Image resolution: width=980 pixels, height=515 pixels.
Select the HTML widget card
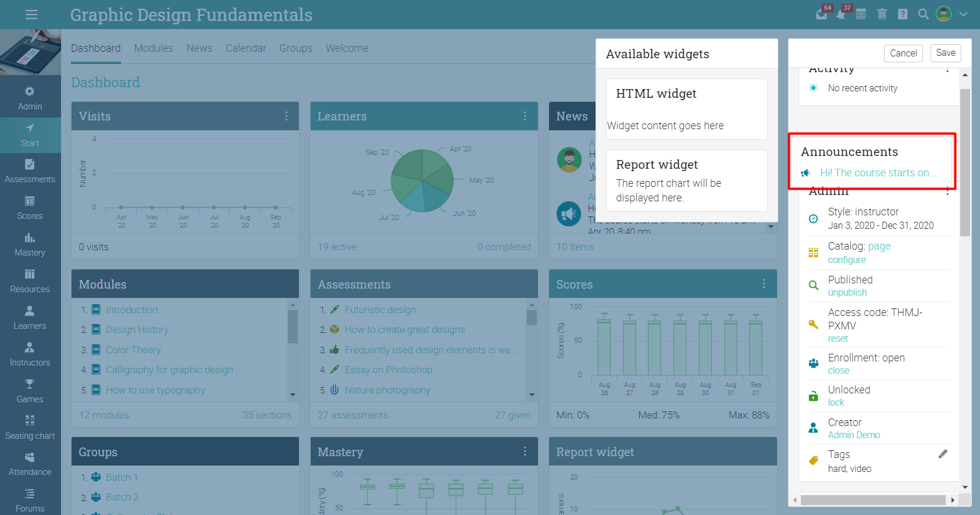pos(686,109)
